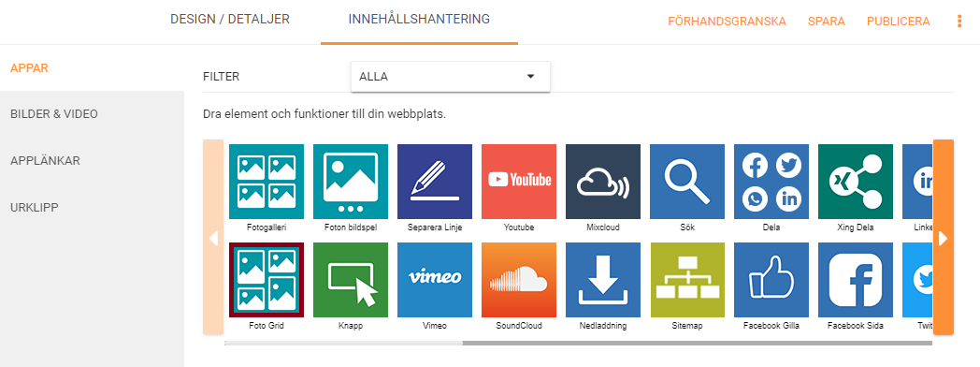Screen dimensions: 980x367
Task: Choose the Knapp button app icon
Action: (x=351, y=280)
